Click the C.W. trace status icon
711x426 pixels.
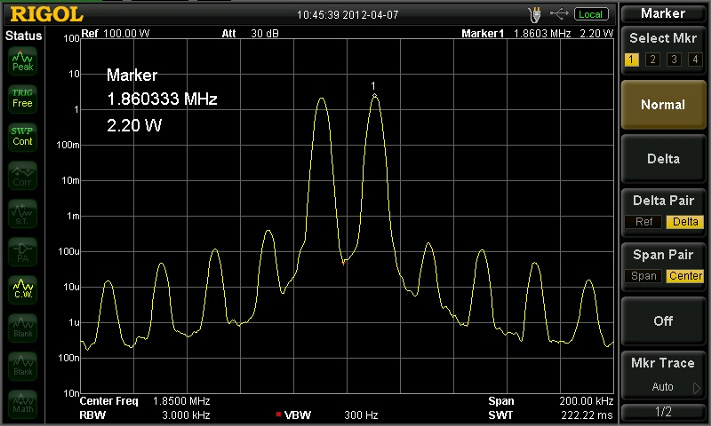coord(22,291)
